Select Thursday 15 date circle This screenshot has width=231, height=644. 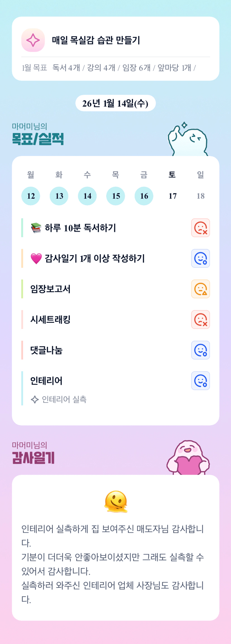point(116,196)
